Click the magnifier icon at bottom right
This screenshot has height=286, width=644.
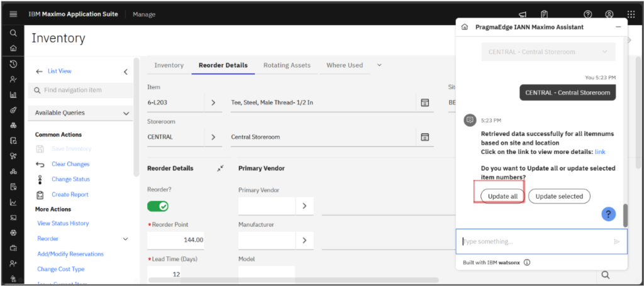click(x=606, y=275)
